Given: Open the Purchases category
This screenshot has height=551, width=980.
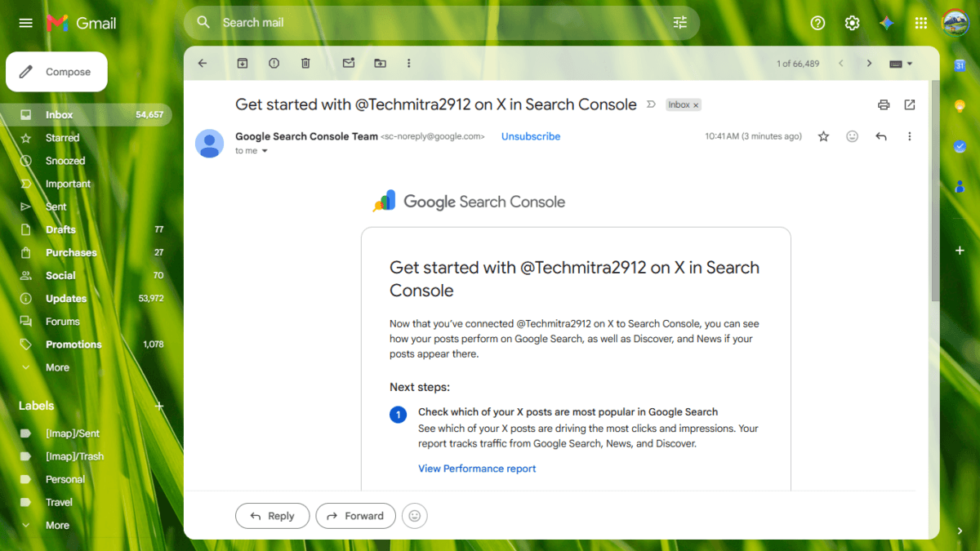Looking at the screenshot, I should 86,252.
